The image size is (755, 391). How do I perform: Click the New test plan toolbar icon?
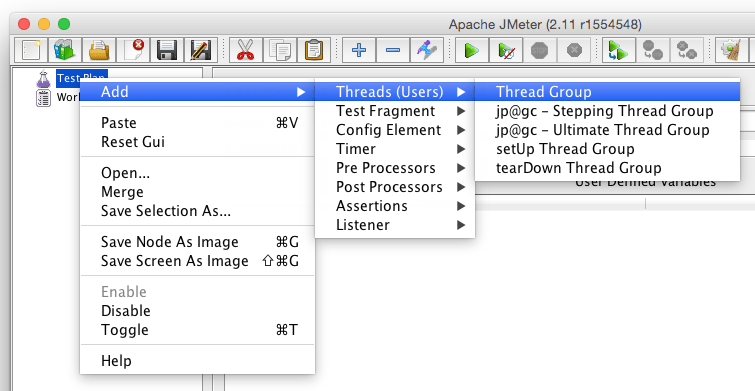coord(31,50)
